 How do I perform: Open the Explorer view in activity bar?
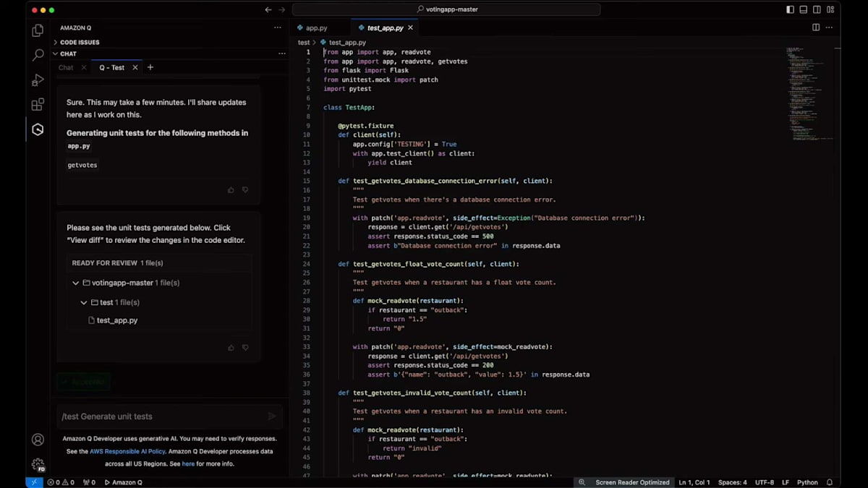[x=38, y=30]
